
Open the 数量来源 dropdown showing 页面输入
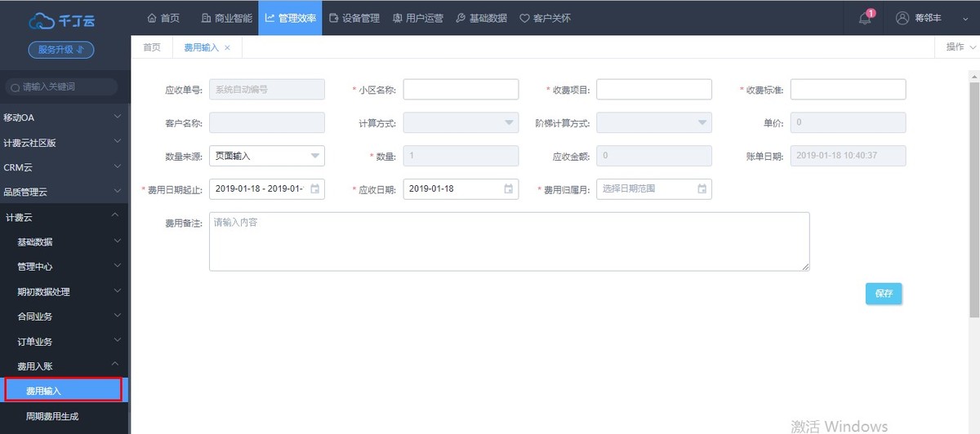[267, 156]
